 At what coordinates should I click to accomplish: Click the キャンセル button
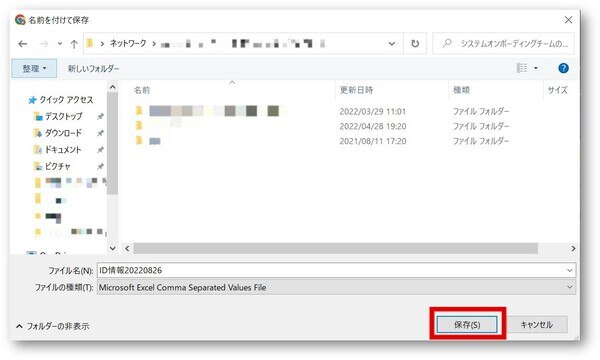537,325
